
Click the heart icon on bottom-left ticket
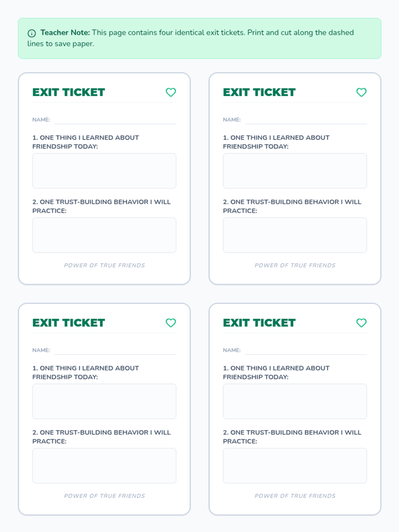[171, 323]
